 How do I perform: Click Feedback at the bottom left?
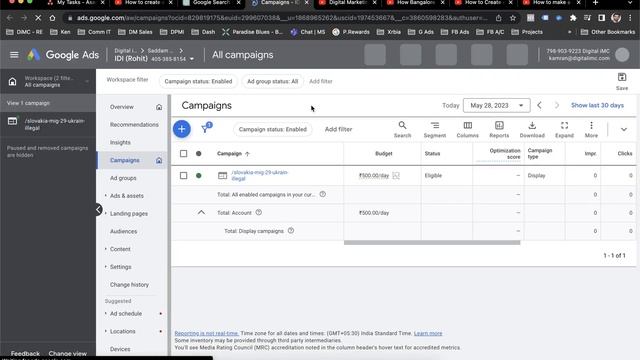tap(25, 353)
